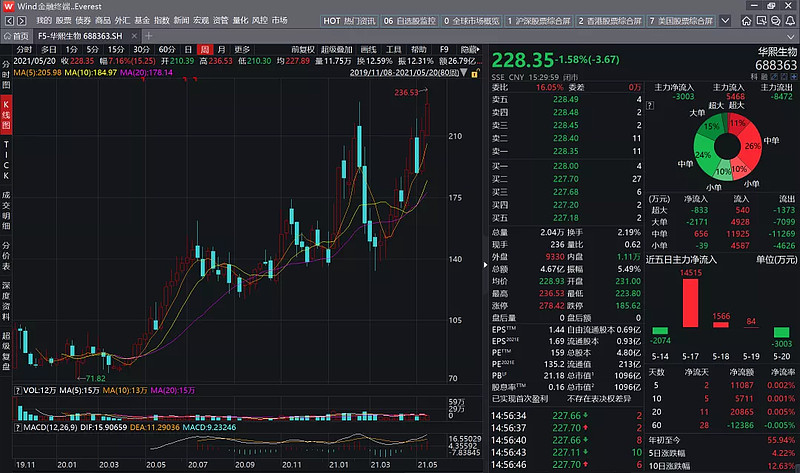Open the chat message icon at top right
This screenshot has width=800, height=473.
pyautogui.click(x=775, y=20)
